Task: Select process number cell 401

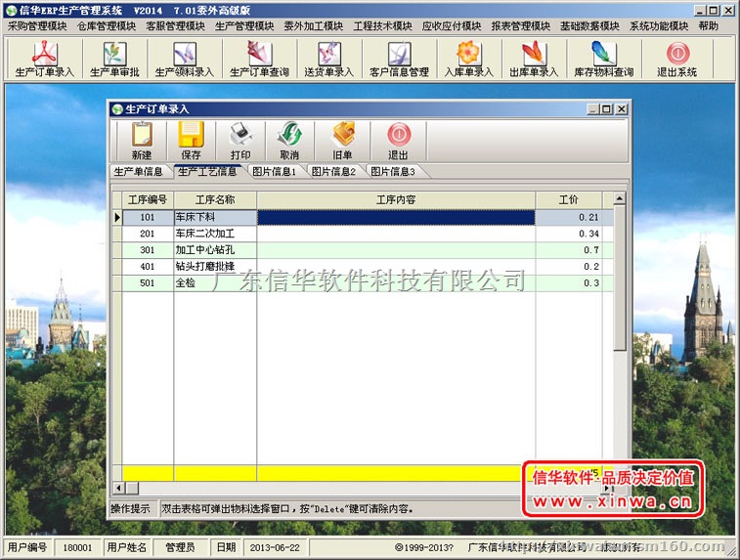Action: point(148,267)
